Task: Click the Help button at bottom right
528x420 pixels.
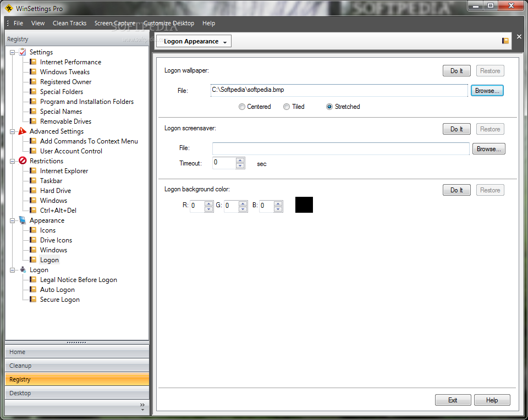Action: pyautogui.click(x=492, y=400)
